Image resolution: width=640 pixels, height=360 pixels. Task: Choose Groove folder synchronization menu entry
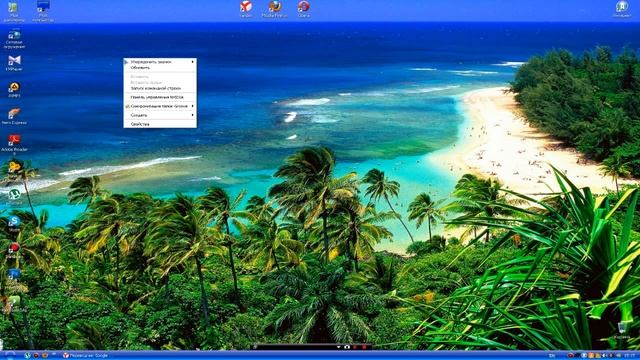click(x=160, y=106)
